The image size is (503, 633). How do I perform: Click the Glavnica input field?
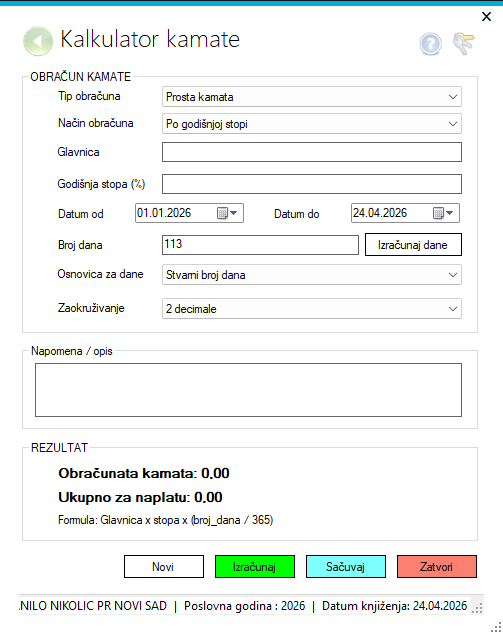(x=312, y=152)
